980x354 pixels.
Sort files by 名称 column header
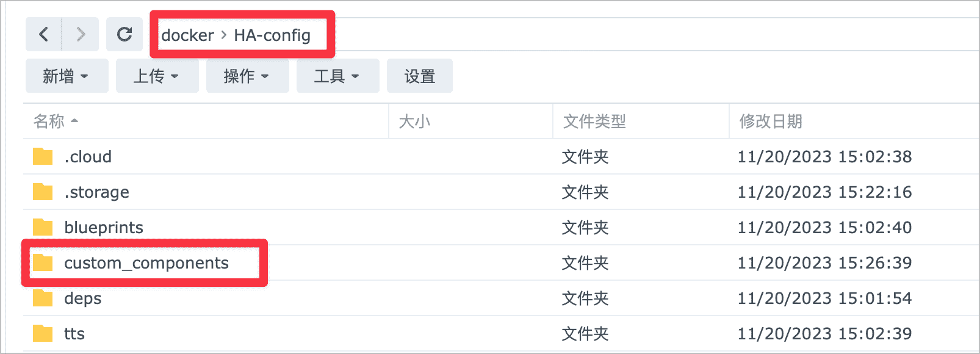pos(49,121)
